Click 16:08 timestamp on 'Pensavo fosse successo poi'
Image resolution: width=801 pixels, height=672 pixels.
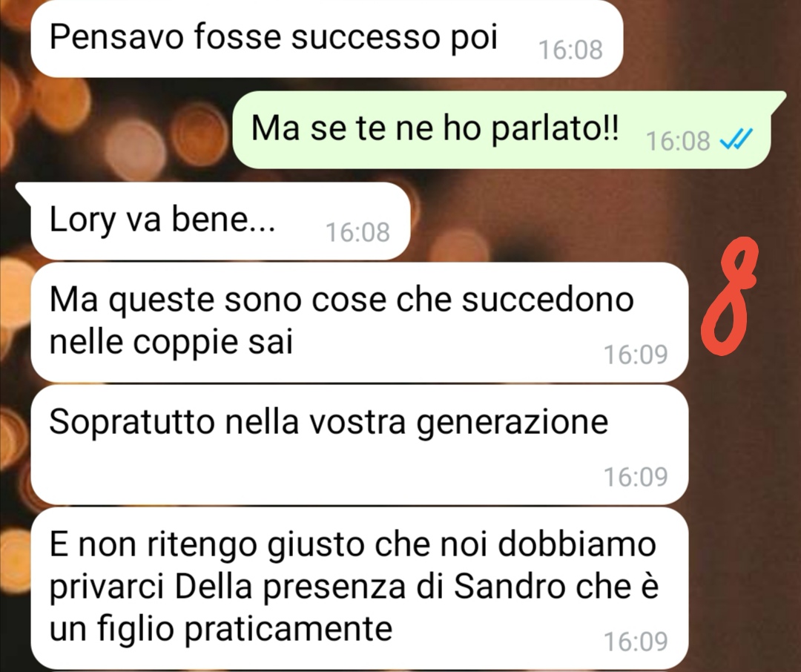(x=570, y=50)
